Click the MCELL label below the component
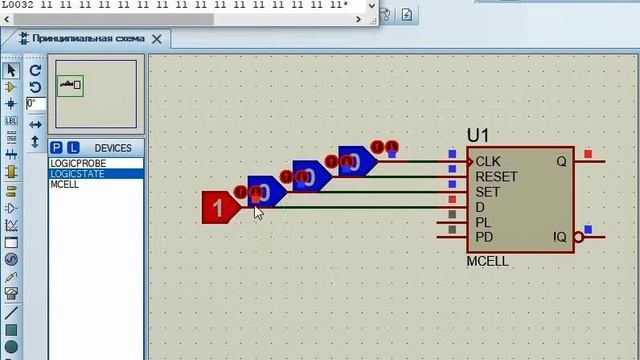The image size is (640, 360). (488, 261)
